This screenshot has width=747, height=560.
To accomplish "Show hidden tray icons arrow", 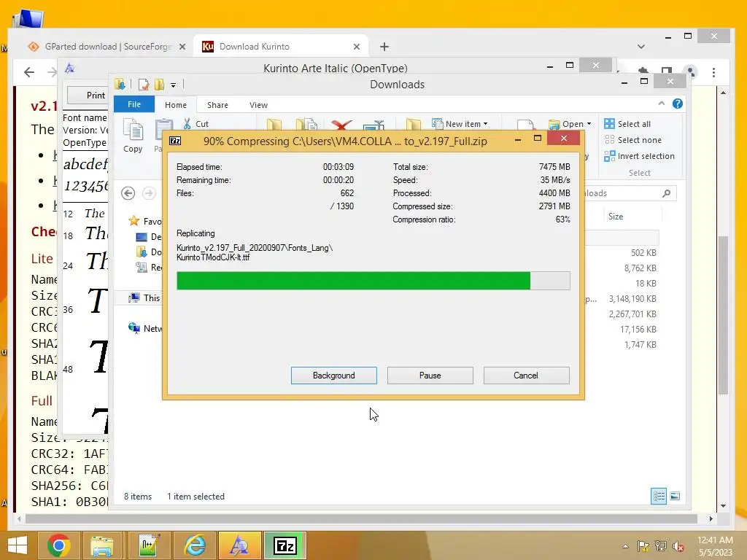I will pyautogui.click(x=625, y=546).
